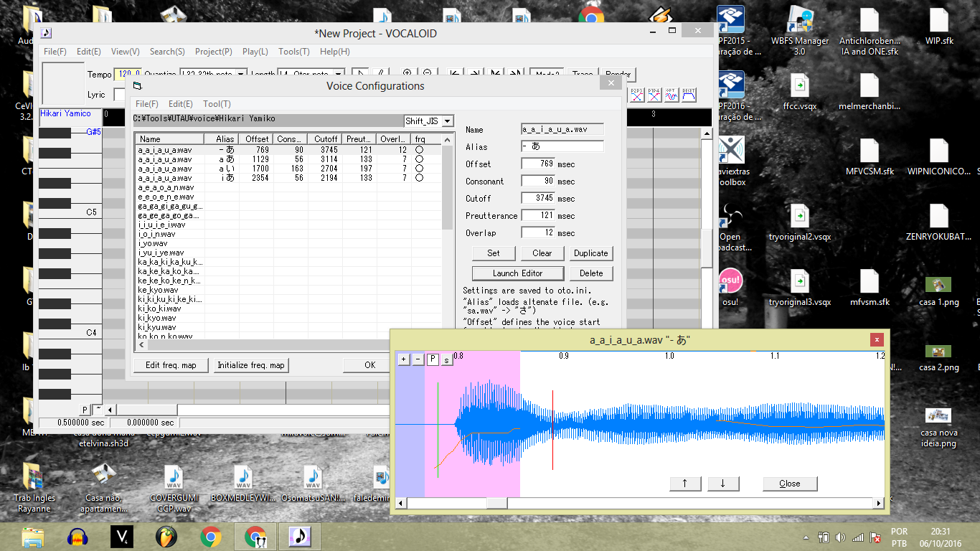Click the zoom-out minus in the waveform editor

pos(418,359)
